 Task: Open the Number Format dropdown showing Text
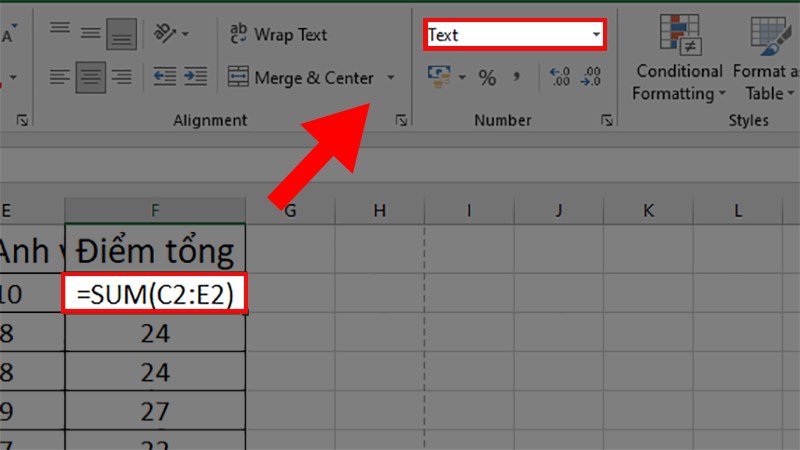click(x=515, y=35)
